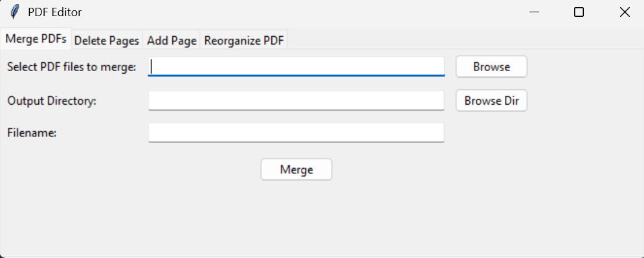Click the feather app icon in title bar
Viewport: 644px width, 258px height.
(15, 12)
